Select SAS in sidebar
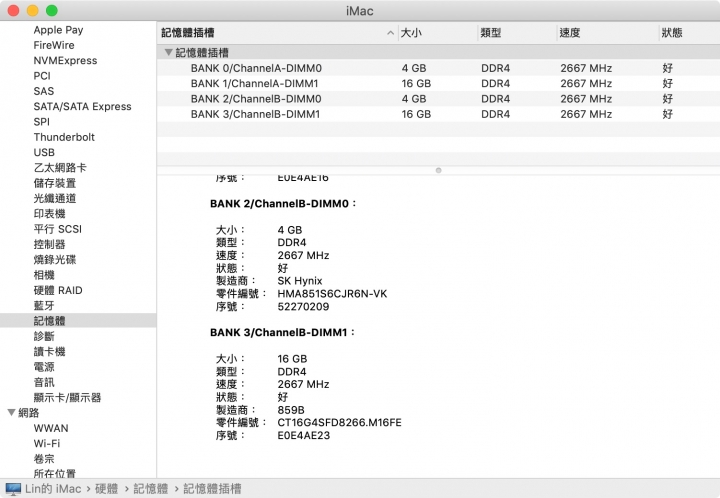This screenshot has width=720, height=498. pyautogui.click(x=44, y=91)
